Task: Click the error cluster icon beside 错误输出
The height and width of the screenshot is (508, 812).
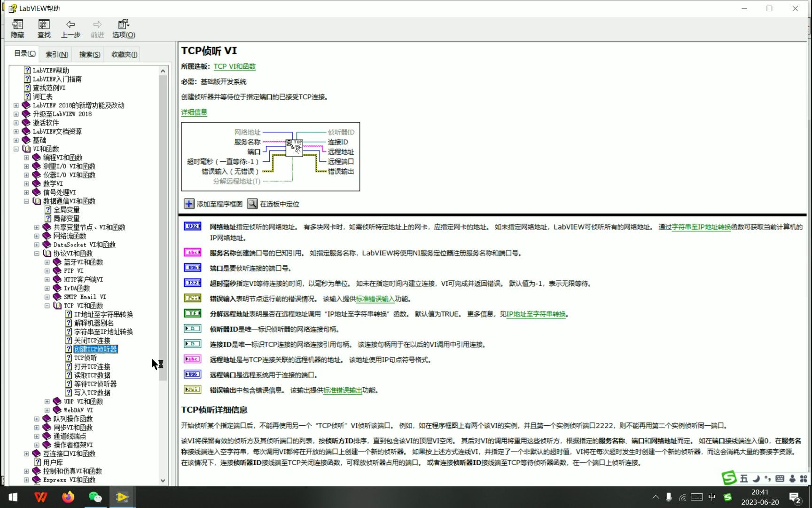Action: [192, 389]
